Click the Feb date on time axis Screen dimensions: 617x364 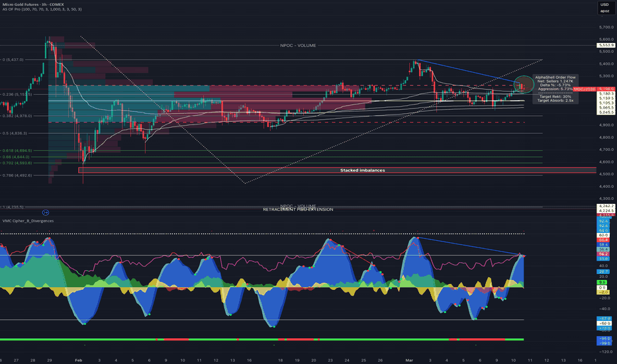(x=78, y=360)
